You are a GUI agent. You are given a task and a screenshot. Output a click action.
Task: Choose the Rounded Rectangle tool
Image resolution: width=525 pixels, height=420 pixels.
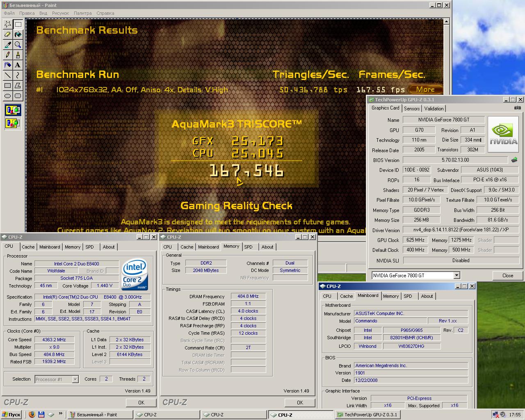click(18, 96)
